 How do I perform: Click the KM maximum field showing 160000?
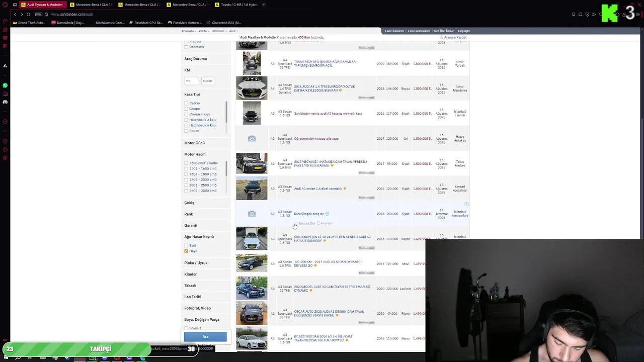[x=208, y=81]
